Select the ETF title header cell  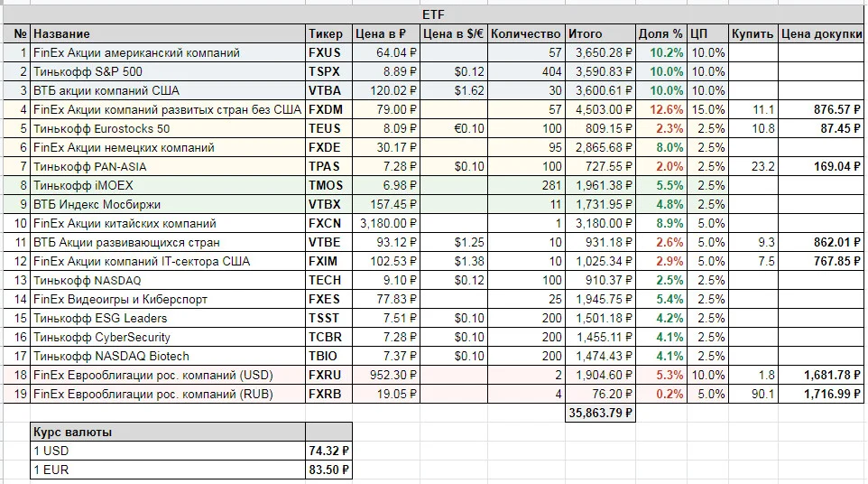tap(433, 15)
